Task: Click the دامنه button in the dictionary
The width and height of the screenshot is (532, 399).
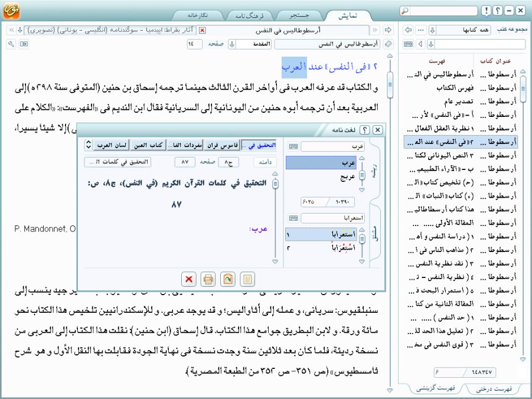Action: click(265, 162)
